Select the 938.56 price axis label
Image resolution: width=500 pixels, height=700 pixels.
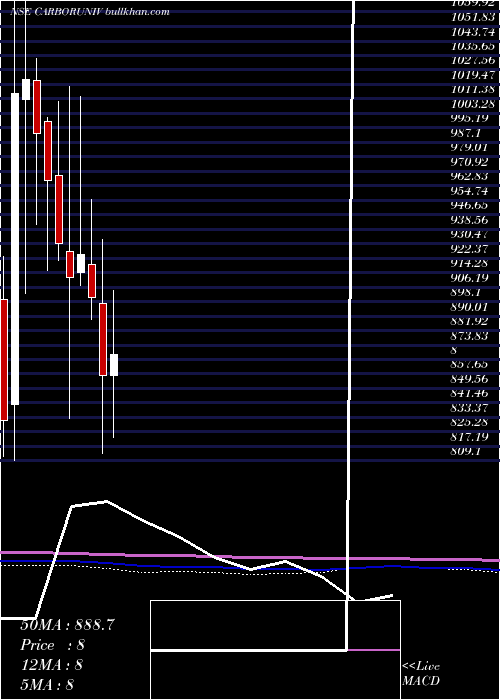[x=470, y=220]
